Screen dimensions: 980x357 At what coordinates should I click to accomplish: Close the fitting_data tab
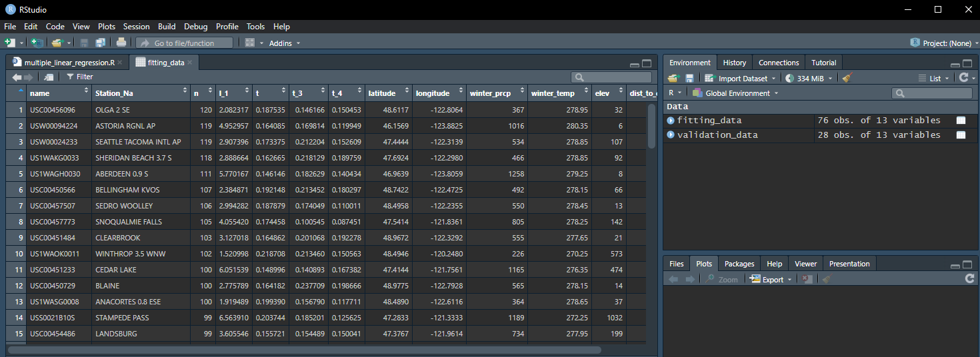pos(190,63)
